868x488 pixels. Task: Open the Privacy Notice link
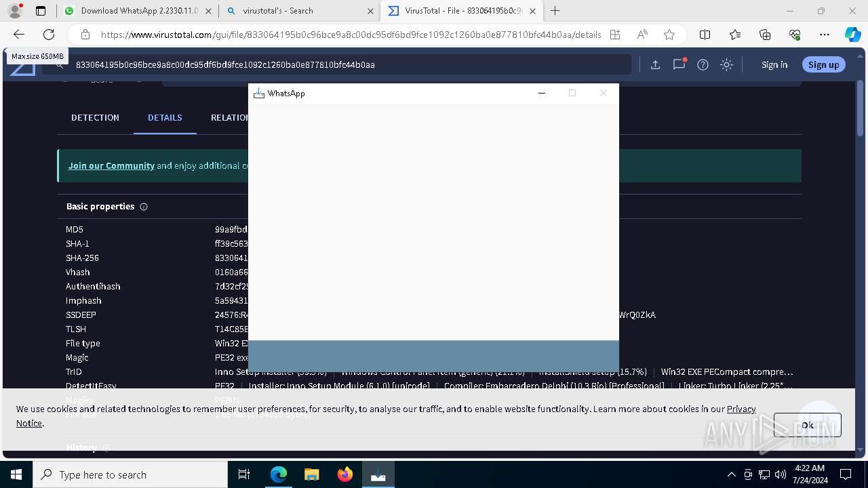741,409
